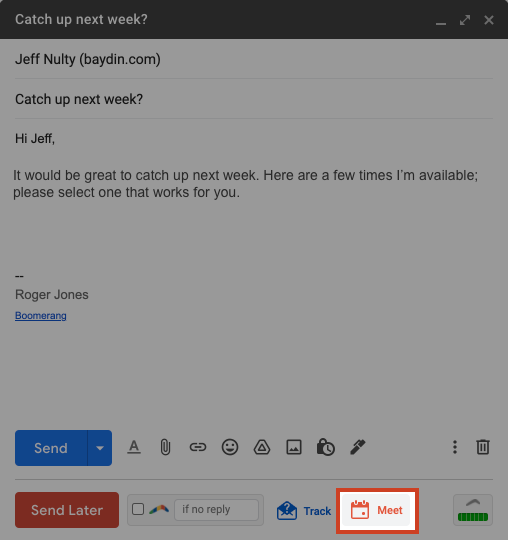Send the email now
Viewport: 508px width, 540px height.
click(x=51, y=448)
